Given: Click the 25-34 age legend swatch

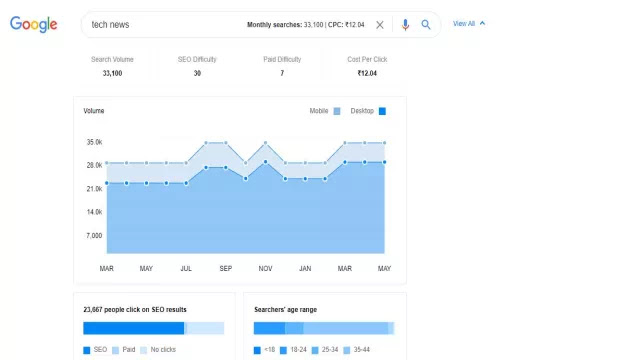Looking at the screenshot, I should [x=315, y=350].
